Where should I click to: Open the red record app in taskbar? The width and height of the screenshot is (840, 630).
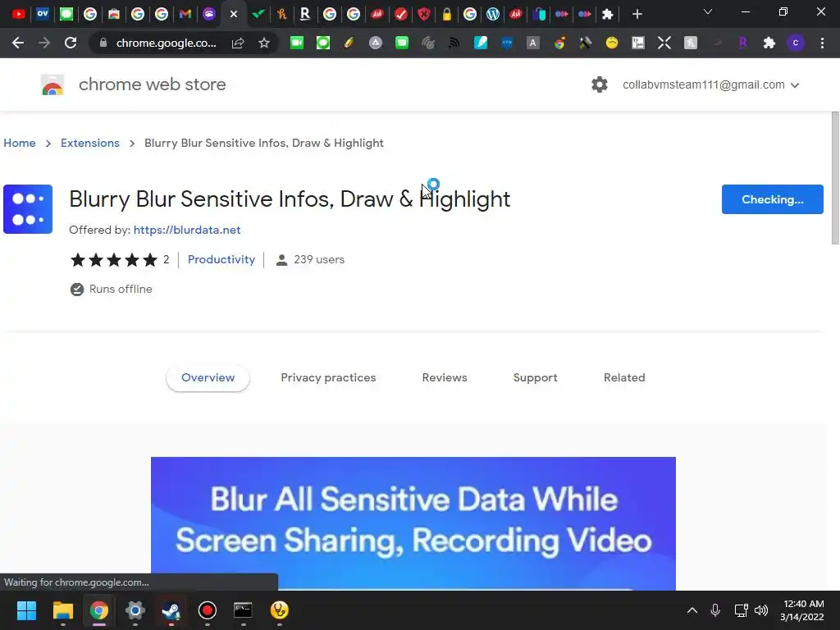(x=208, y=610)
